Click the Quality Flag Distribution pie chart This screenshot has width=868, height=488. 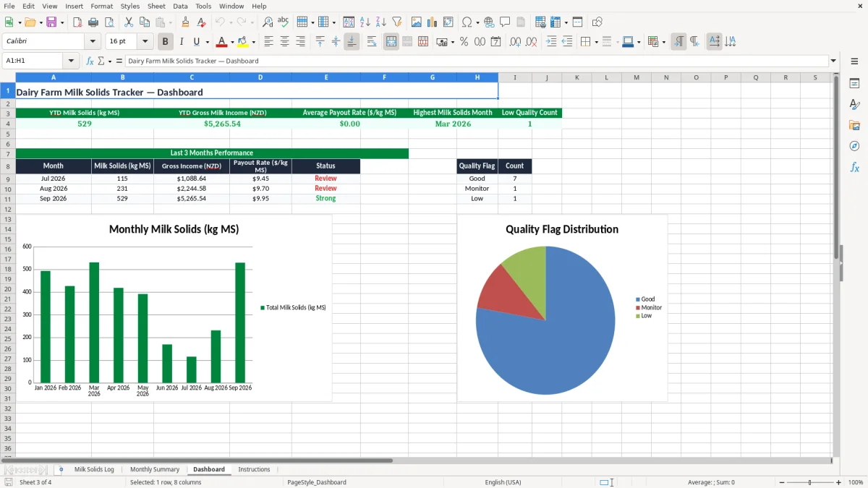click(562, 307)
